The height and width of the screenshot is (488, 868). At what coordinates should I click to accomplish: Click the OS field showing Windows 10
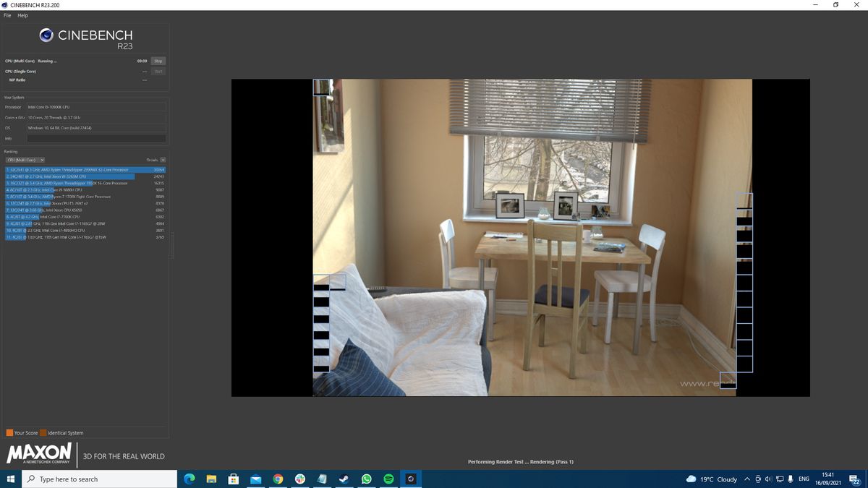tap(96, 128)
